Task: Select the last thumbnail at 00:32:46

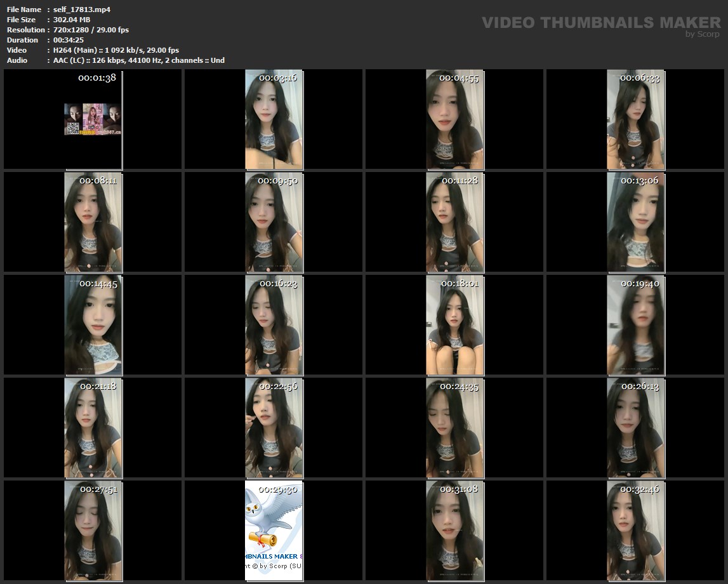Action: pos(635,531)
